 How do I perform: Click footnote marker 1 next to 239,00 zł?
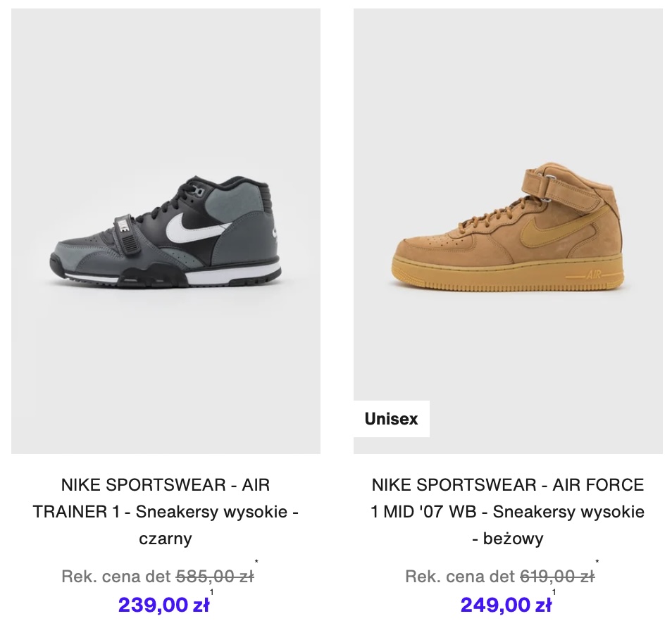point(212,592)
